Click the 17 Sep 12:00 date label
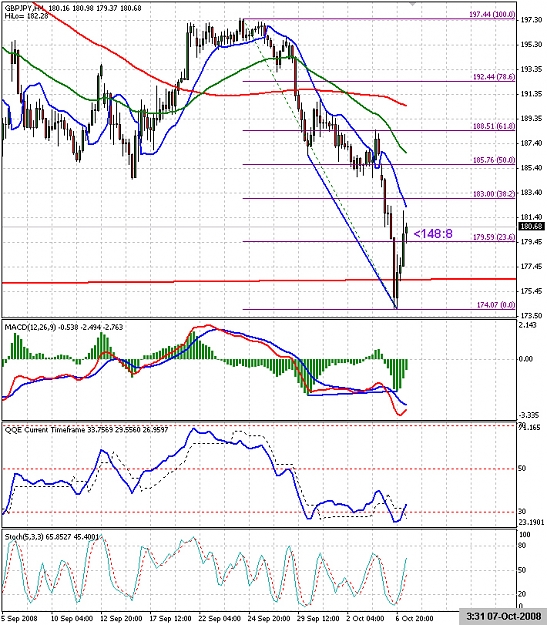The image size is (547, 625). [170, 619]
